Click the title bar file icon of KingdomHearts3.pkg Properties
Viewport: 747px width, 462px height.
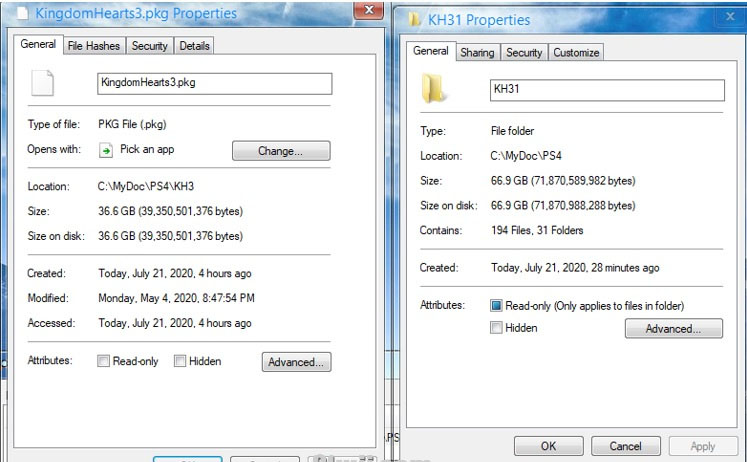coord(22,13)
